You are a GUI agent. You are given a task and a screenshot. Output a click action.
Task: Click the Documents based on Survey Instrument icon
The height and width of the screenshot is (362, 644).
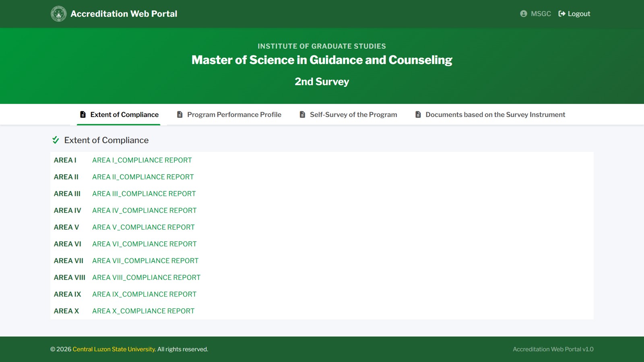coord(418,115)
